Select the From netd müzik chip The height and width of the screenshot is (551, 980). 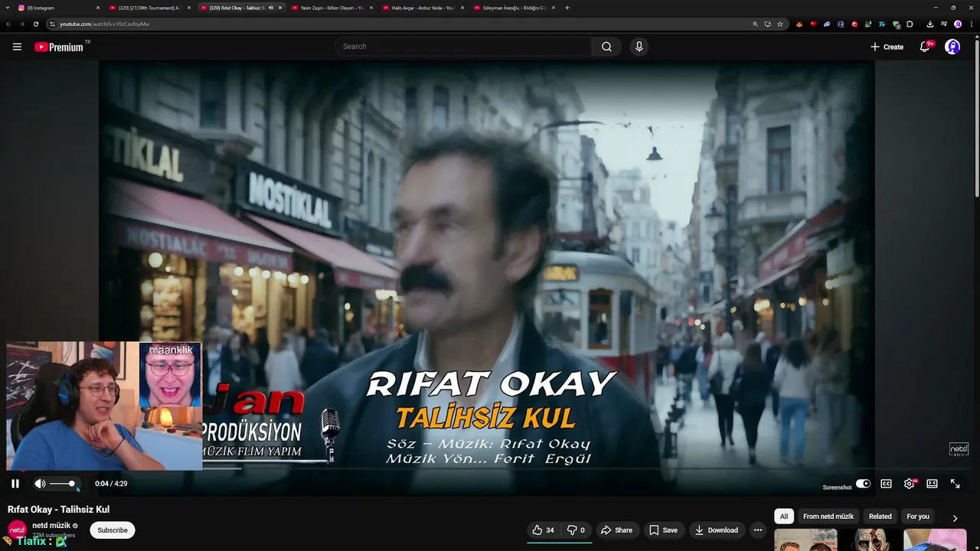(x=828, y=517)
